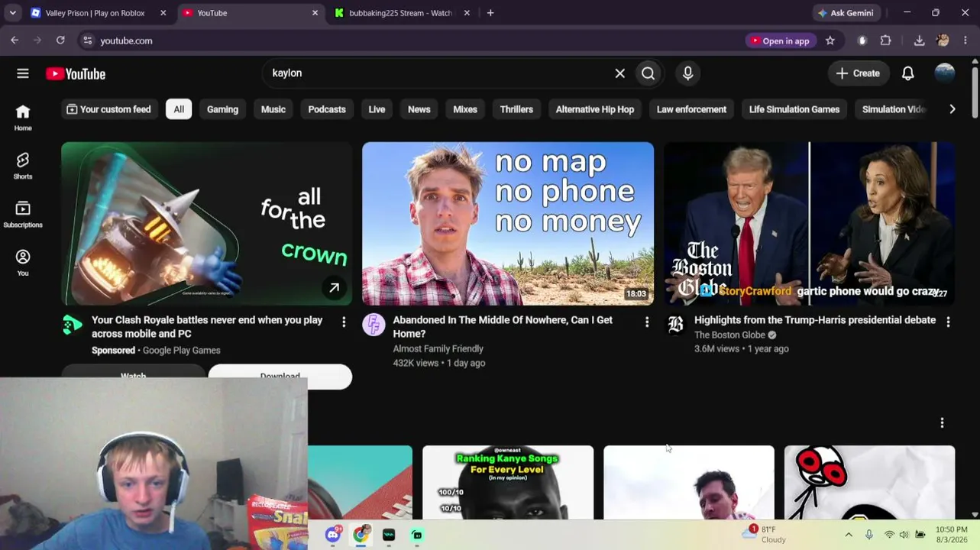Select the Life Simulation Games chip
Image resolution: width=980 pixels, height=550 pixels.
[794, 109]
